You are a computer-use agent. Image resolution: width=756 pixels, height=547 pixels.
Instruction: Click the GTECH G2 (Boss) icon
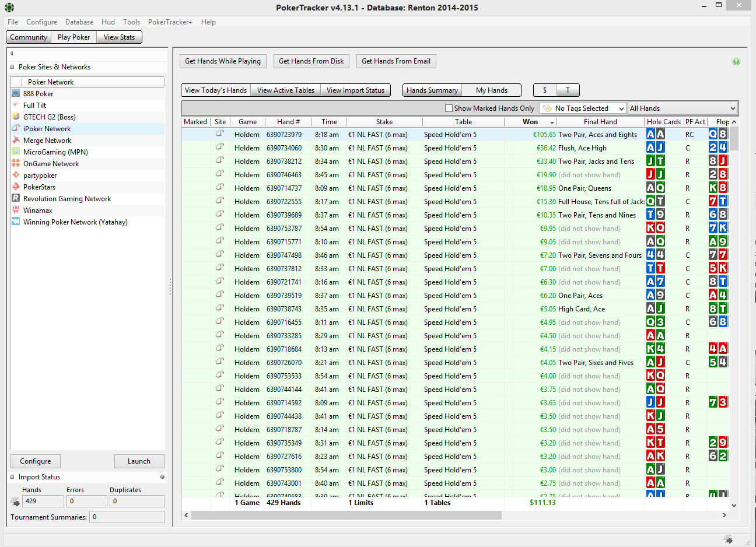coord(16,117)
